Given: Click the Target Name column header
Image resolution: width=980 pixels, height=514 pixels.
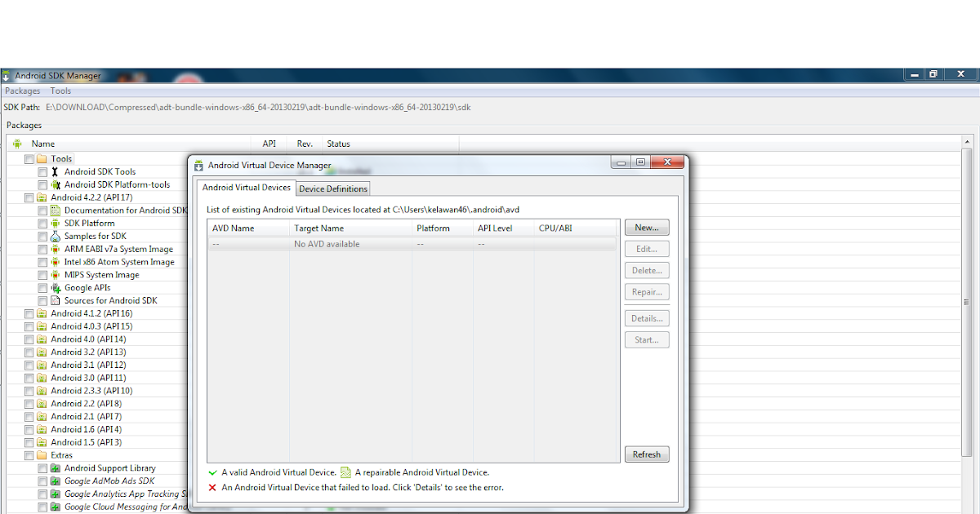Looking at the screenshot, I should point(351,228).
